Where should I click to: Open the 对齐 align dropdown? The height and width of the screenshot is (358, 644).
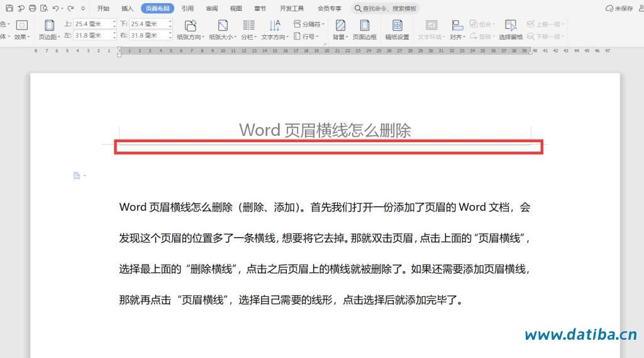click(457, 30)
